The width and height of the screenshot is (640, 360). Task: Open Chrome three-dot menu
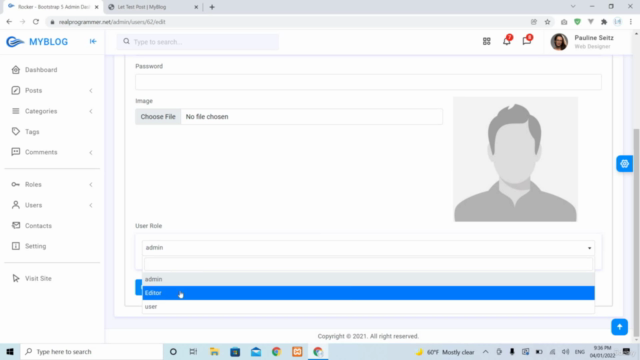[631, 22]
